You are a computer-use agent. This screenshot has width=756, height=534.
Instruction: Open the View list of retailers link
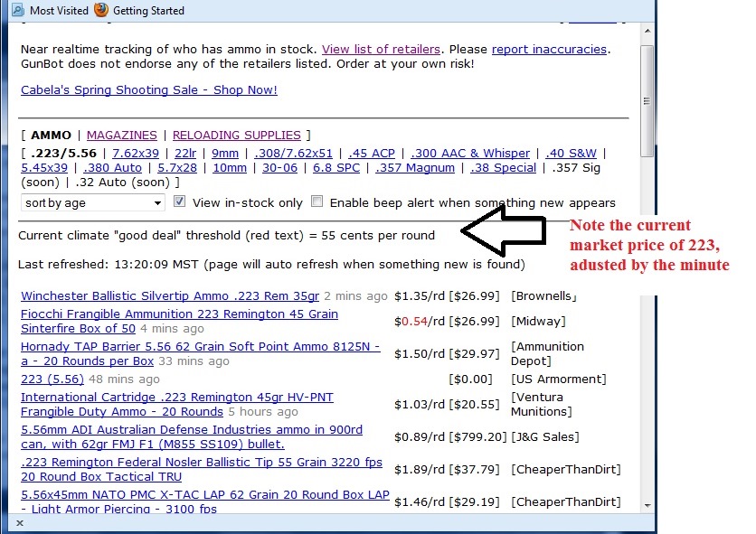381,49
